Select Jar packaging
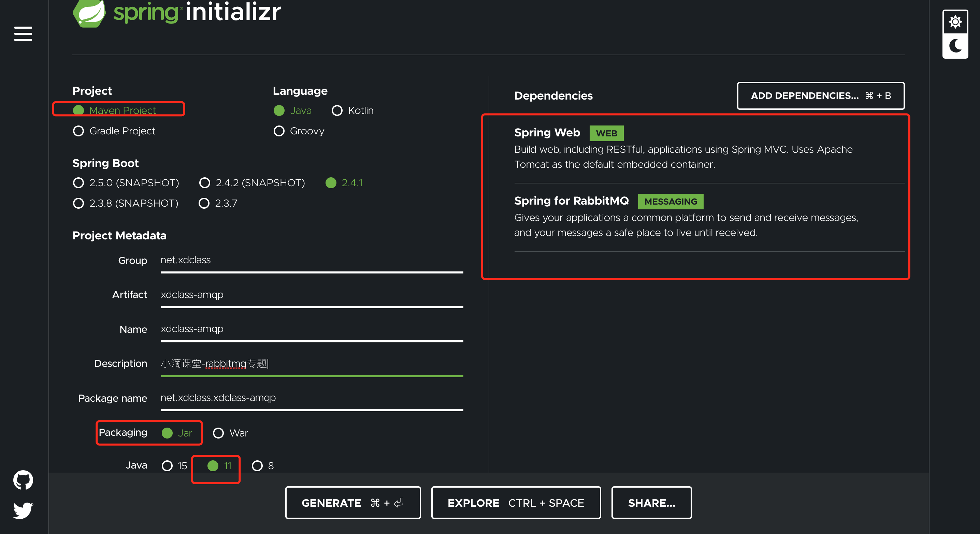The image size is (980, 534). point(177,433)
